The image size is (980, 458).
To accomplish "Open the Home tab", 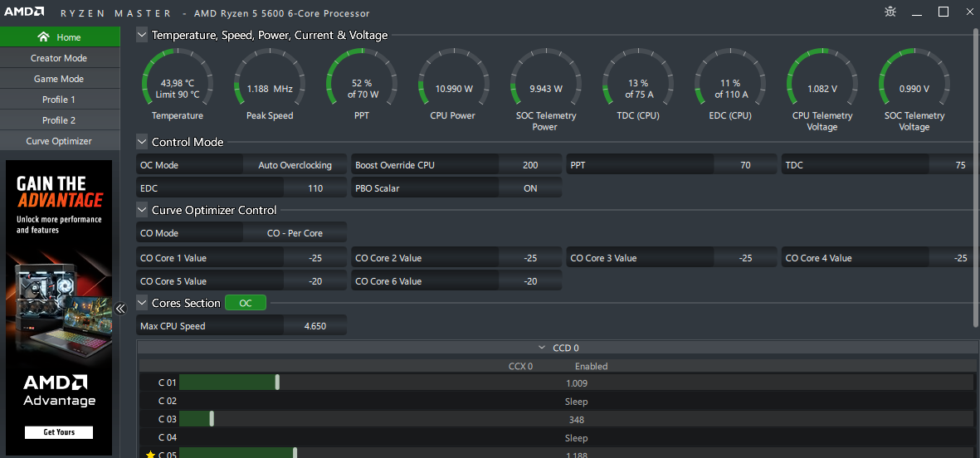I will coord(60,37).
